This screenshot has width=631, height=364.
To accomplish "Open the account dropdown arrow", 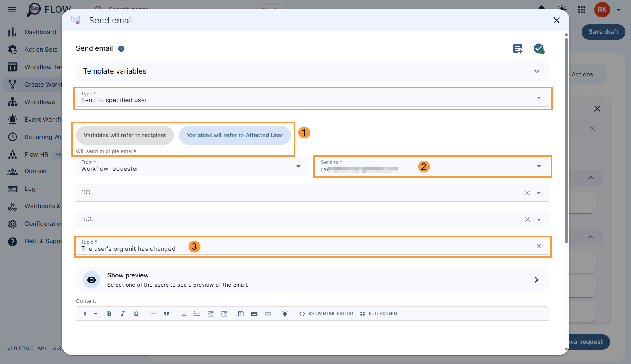I will pyautogui.click(x=619, y=10).
